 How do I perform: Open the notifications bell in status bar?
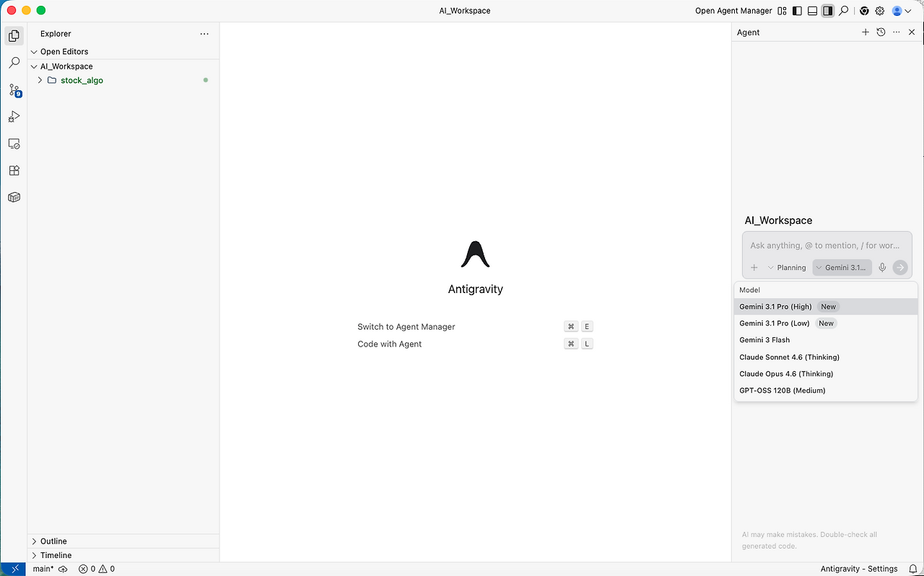913,569
